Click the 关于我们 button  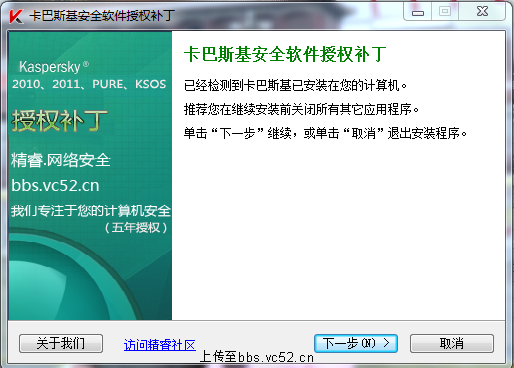tap(61, 343)
